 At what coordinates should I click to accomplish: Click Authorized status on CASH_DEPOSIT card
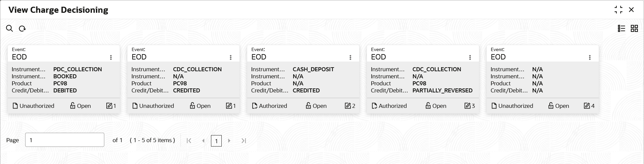click(x=269, y=106)
